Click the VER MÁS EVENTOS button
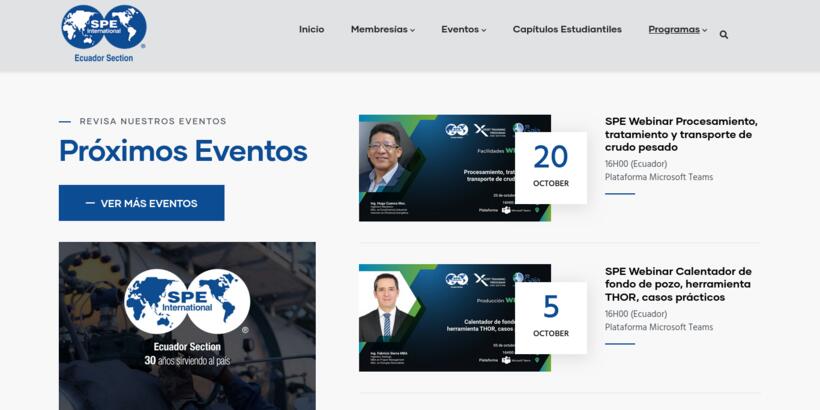Screen dimensions: 820x410 (141, 203)
